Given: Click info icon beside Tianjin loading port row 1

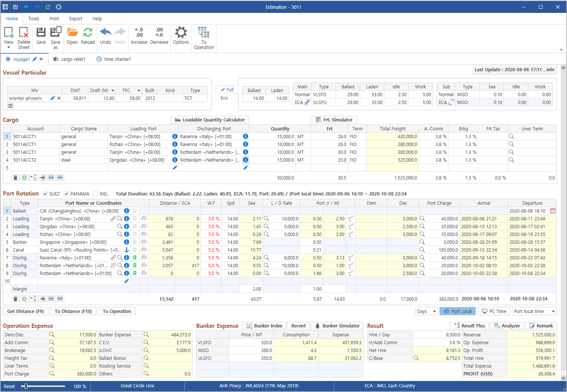Looking at the screenshot, I should coord(175,136).
